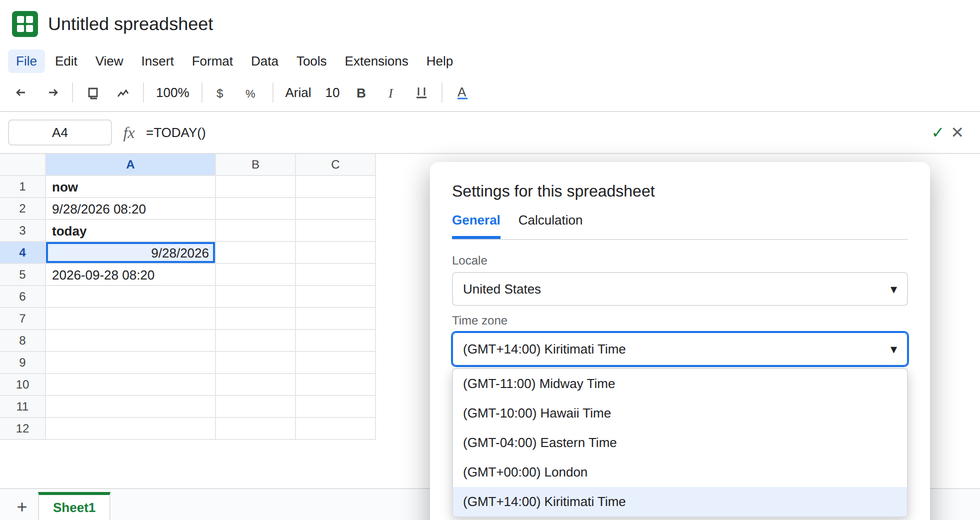Click the undo arrow in toolbar
Viewport: 980px width, 520px height.
[x=21, y=92]
